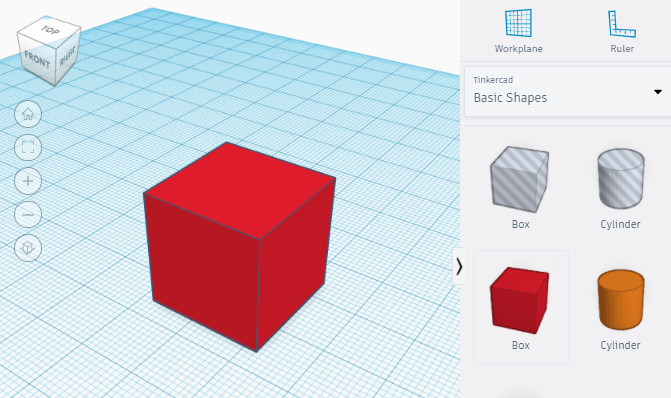Pick the striped hole Box shape

point(520,187)
